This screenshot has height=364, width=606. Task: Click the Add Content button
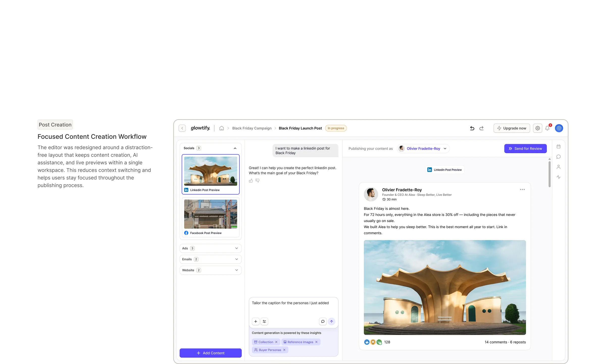click(x=210, y=353)
